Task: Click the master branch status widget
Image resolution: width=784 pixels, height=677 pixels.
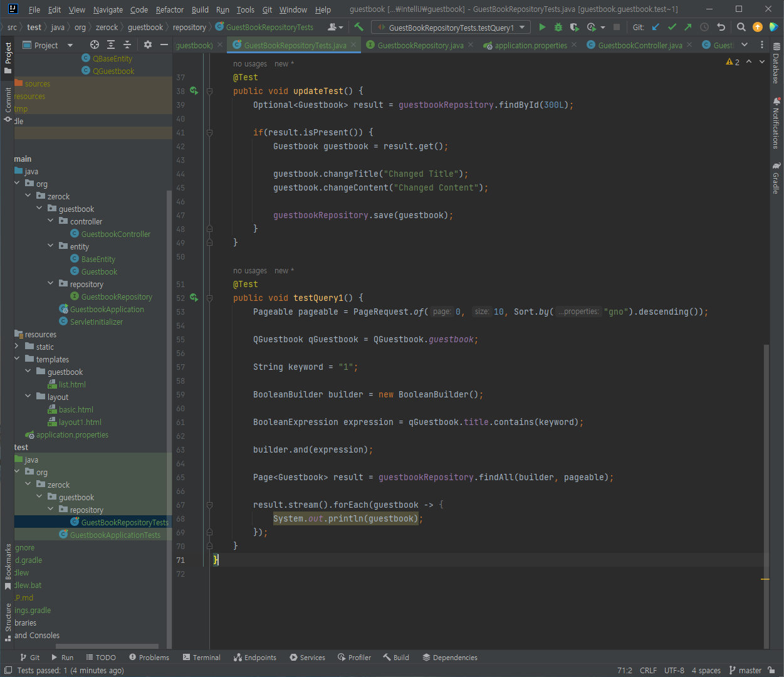Action: pyautogui.click(x=745, y=671)
